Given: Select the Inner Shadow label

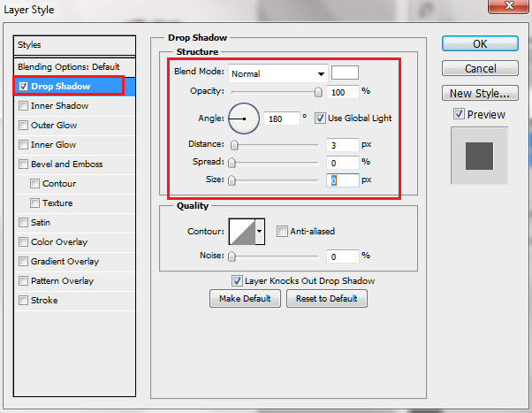Looking at the screenshot, I should pos(60,105).
